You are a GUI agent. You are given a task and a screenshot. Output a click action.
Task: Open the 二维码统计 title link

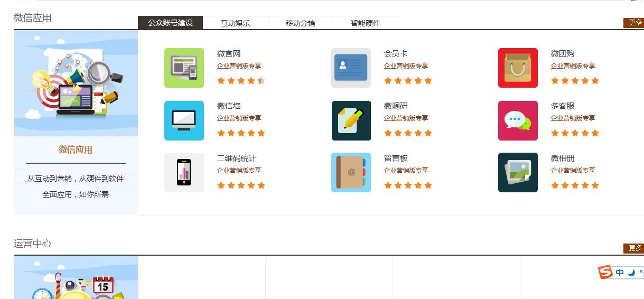tap(237, 158)
